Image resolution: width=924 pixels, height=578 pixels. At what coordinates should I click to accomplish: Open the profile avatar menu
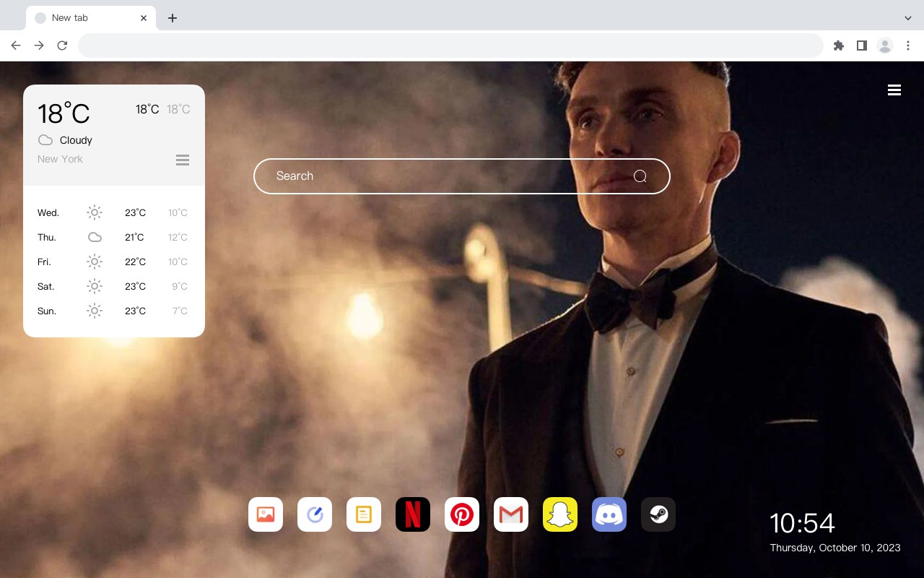pyautogui.click(x=885, y=46)
